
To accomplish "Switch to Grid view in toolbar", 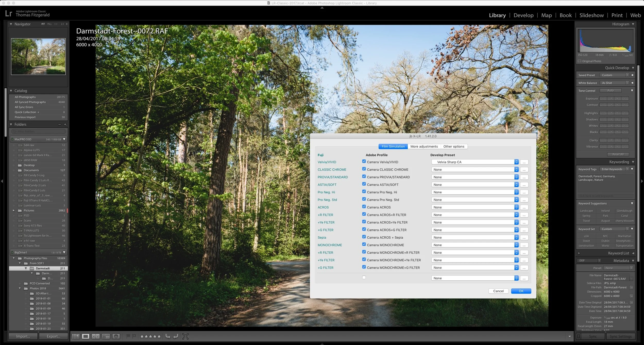I will point(76,336).
